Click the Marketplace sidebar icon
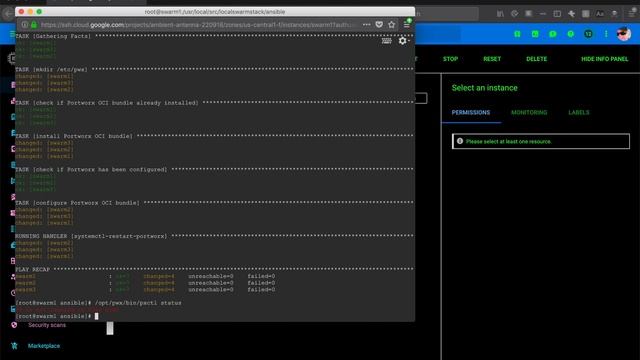 point(14,346)
